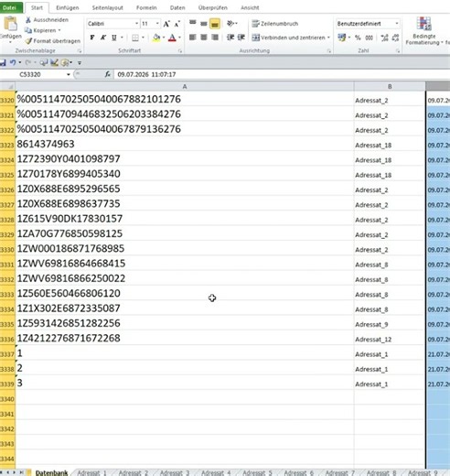Add a decimal place icon
Image resolution: width=450 pixels, height=476 pixels.
pyautogui.click(x=384, y=38)
